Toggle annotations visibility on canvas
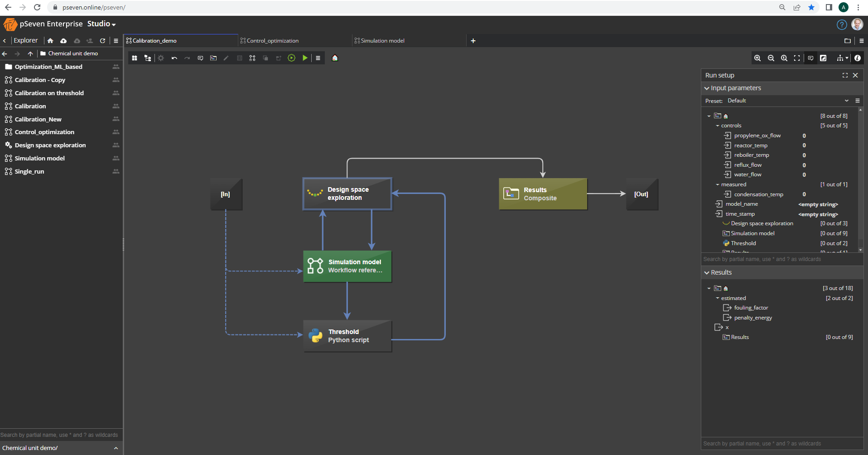Screen dimensions: 868x455 pyautogui.click(x=810, y=58)
